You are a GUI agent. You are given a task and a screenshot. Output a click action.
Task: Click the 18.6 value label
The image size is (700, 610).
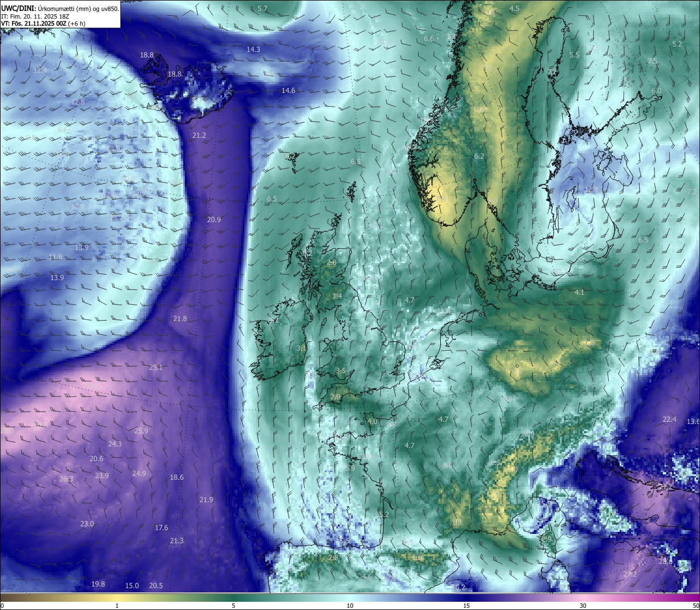(x=177, y=477)
